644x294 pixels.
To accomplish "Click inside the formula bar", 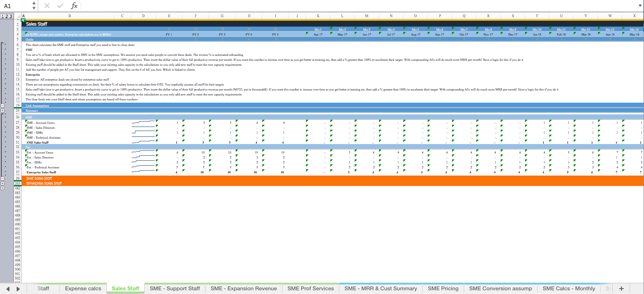I will point(358,6).
